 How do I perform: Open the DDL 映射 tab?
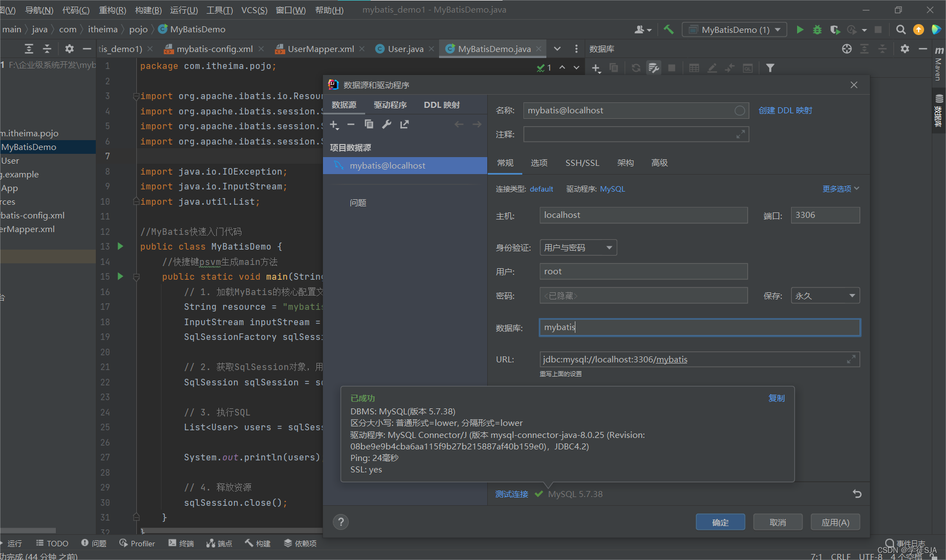442,105
